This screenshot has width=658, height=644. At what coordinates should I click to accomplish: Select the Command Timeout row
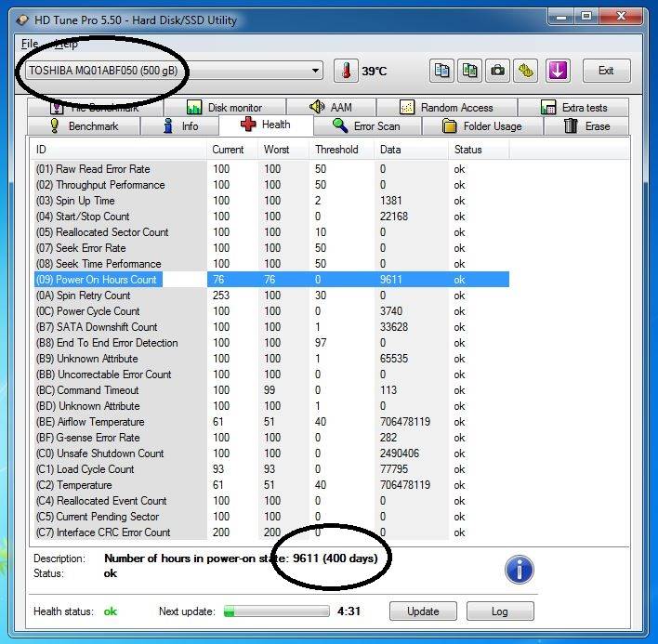[271, 390]
